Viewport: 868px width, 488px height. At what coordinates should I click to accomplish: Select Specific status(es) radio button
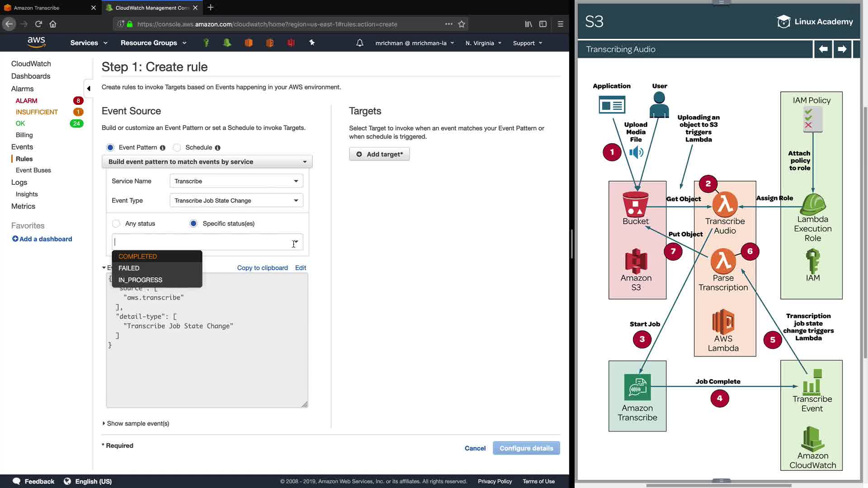pyautogui.click(x=193, y=224)
